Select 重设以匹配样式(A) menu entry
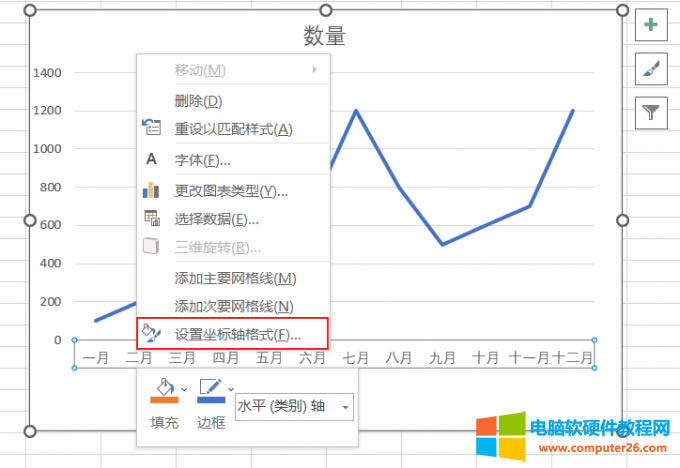The height and width of the screenshot is (468, 680). pos(233,129)
